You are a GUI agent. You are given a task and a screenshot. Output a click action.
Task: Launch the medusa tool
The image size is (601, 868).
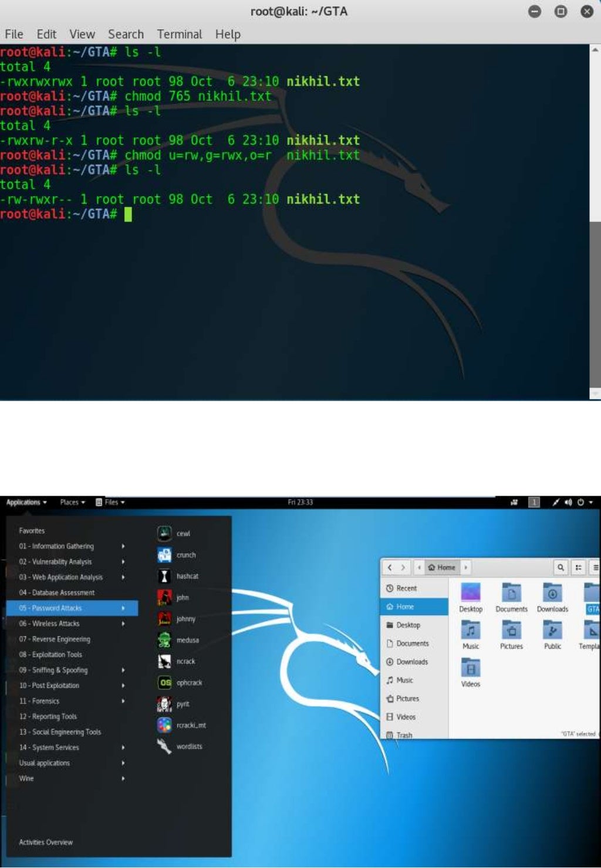(178, 640)
